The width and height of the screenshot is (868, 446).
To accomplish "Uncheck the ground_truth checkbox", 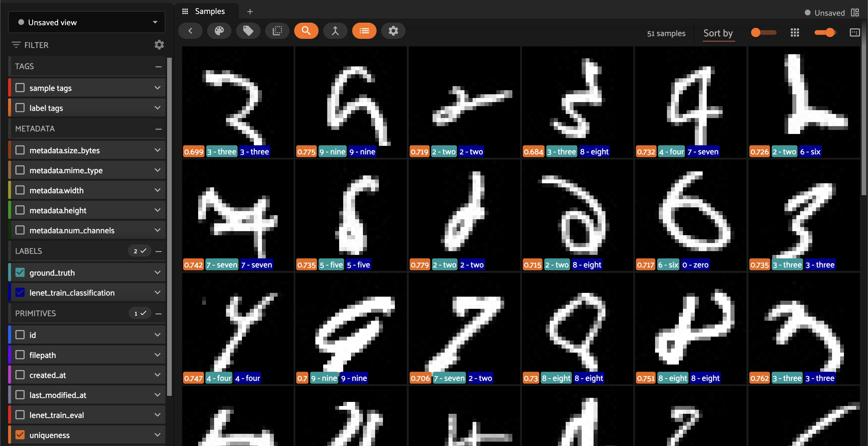I will (20, 273).
